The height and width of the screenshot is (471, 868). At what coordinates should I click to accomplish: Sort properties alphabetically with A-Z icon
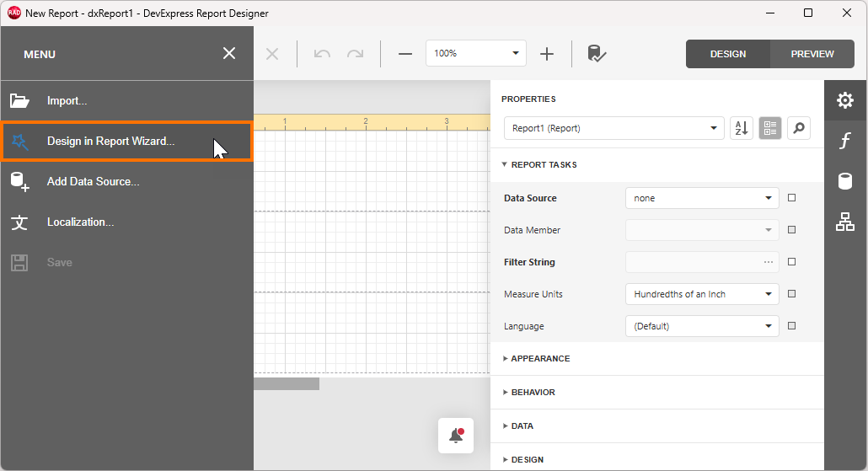pos(742,128)
